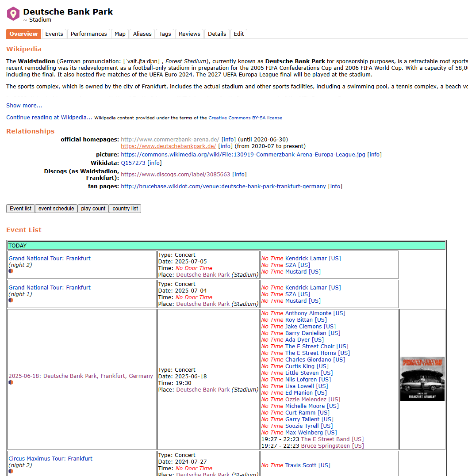Open the Discogs label 3085663 link
Screen dimensions: 468x476
[175, 175]
